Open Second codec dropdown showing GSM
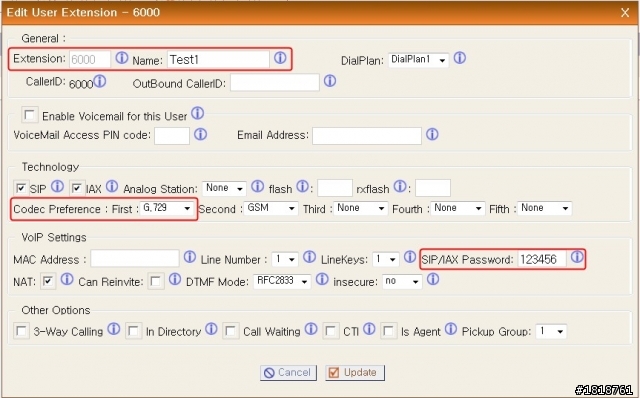Viewport: 640px width, 398px height. 271,208
